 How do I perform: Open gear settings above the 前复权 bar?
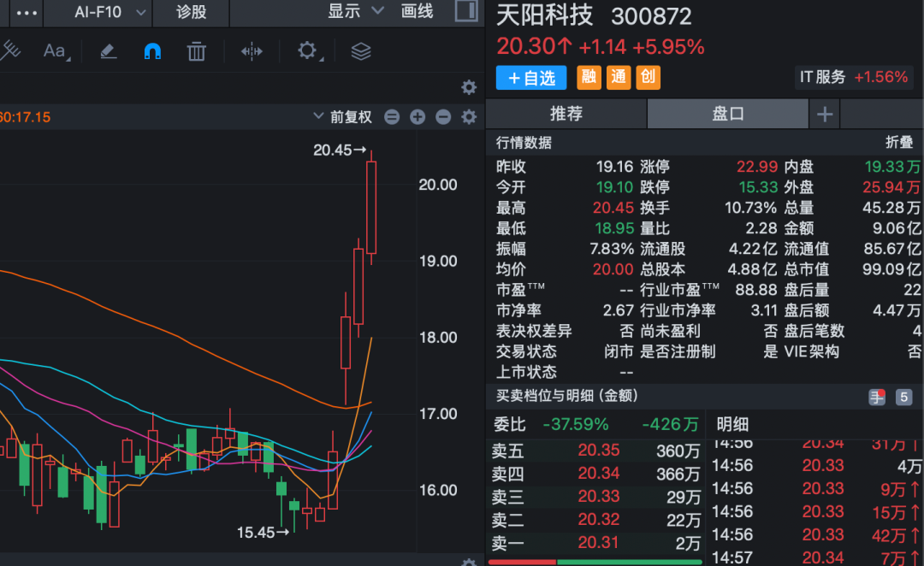tap(469, 88)
